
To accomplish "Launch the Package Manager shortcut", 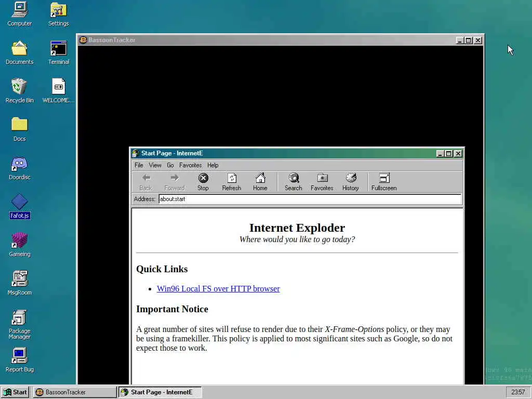I will click(x=19, y=324).
